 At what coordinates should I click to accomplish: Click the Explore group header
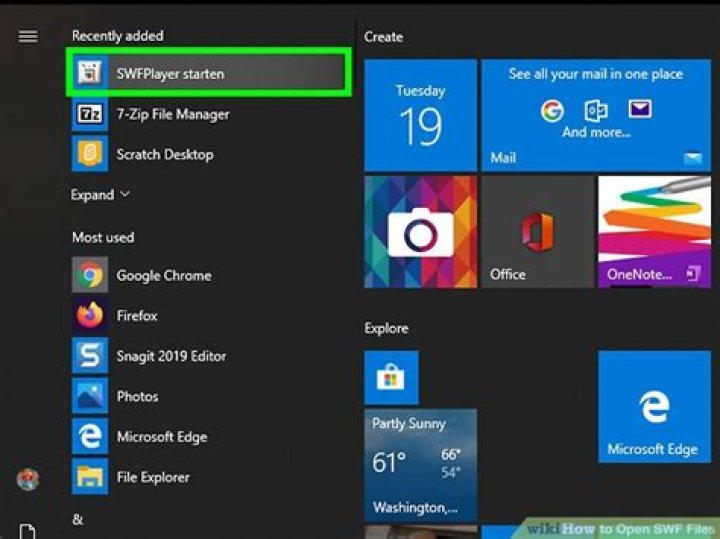click(386, 328)
